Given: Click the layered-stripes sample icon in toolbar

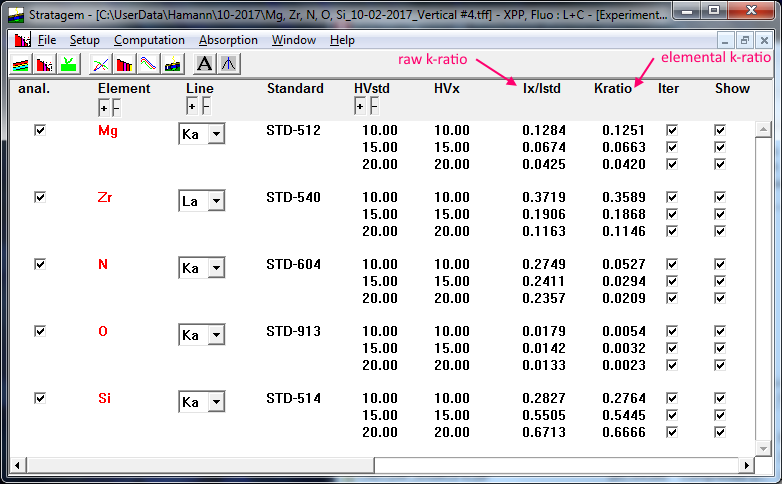Looking at the screenshot, I should pyautogui.click(x=20, y=64).
